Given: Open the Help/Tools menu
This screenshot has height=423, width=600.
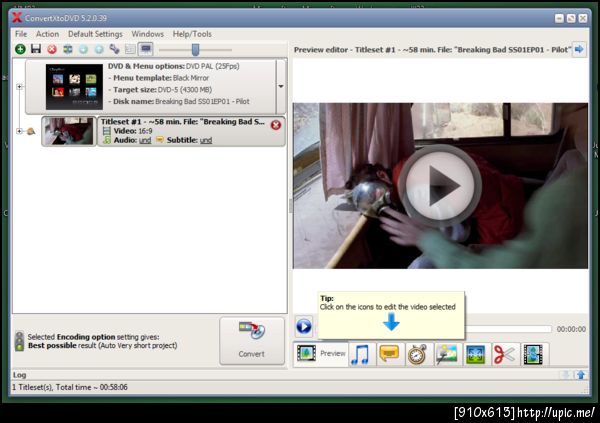Looking at the screenshot, I should 192,34.
